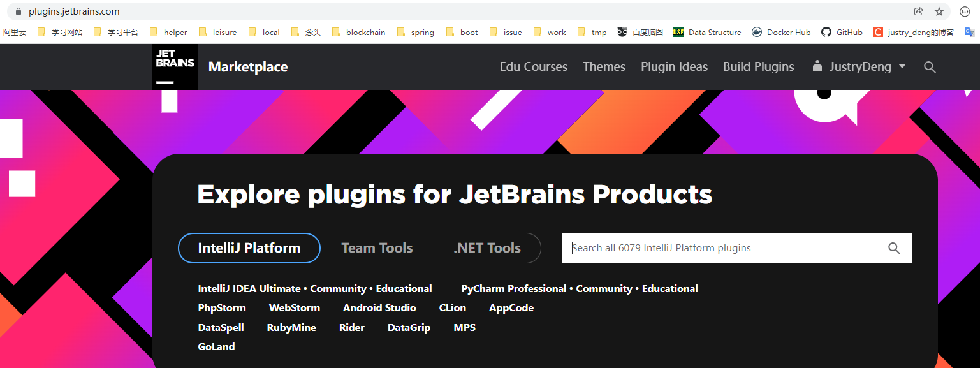The width and height of the screenshot is (980, 368).
Task: Click Community link after PyCharm Professional
Action: 604,289
